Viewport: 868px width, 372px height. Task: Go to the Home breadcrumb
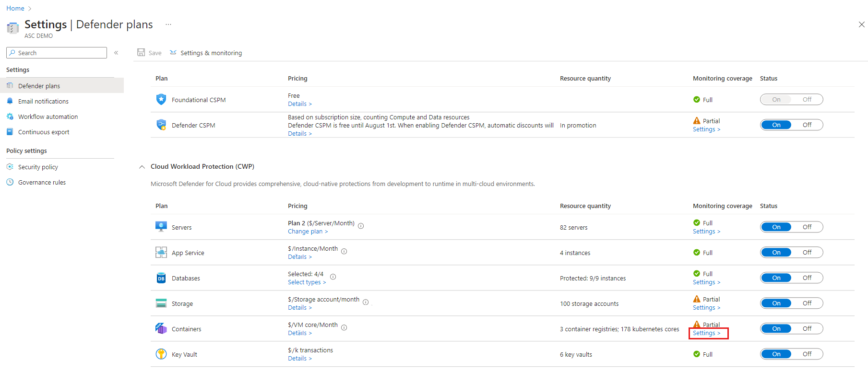coord(15,8)
